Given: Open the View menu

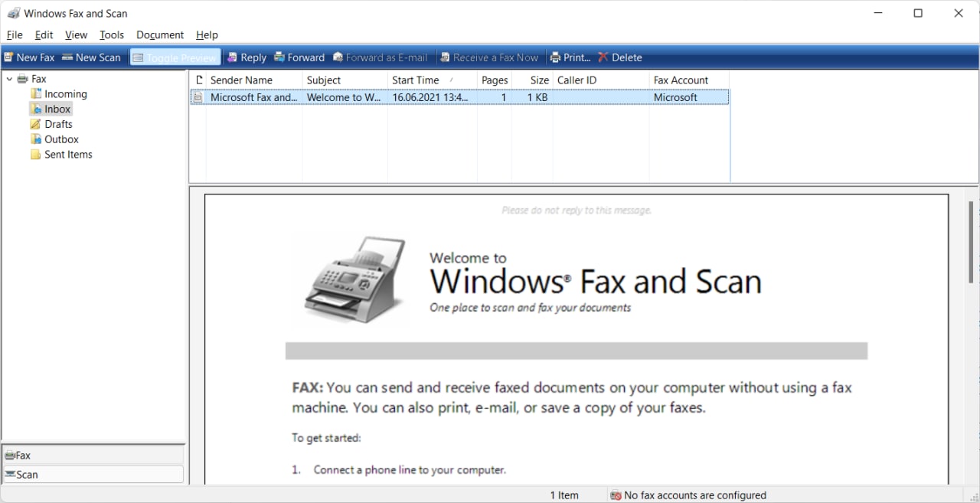Looking at the screenshot, I should (x=76, y=34).
